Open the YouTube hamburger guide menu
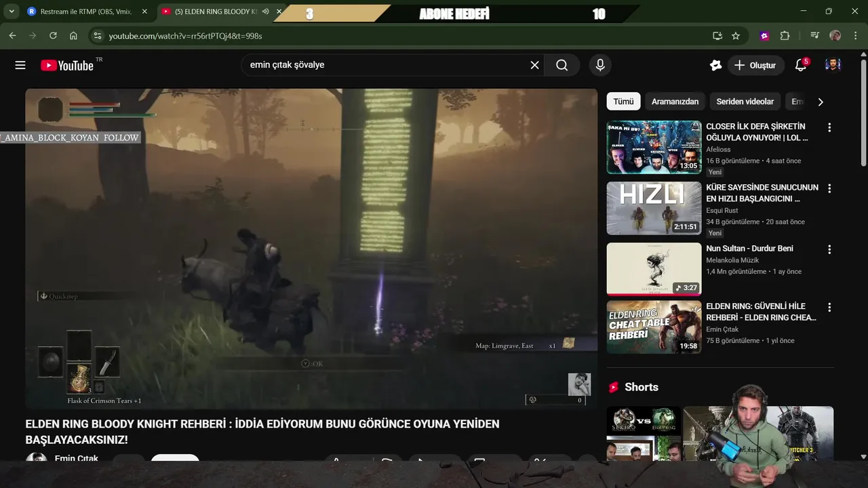The height and width of the screenshot is (488, 868). click(x=20, y=65)
